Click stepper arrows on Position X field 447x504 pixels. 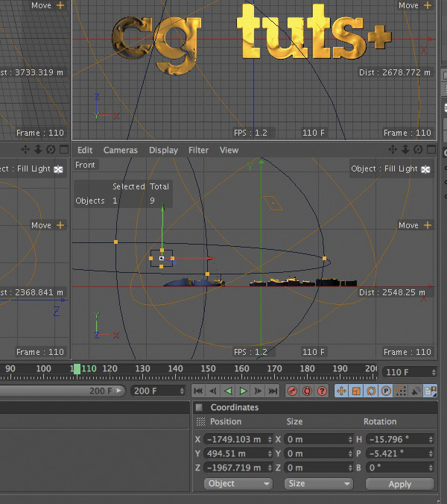pyautogui.click(x=270, y=439)
